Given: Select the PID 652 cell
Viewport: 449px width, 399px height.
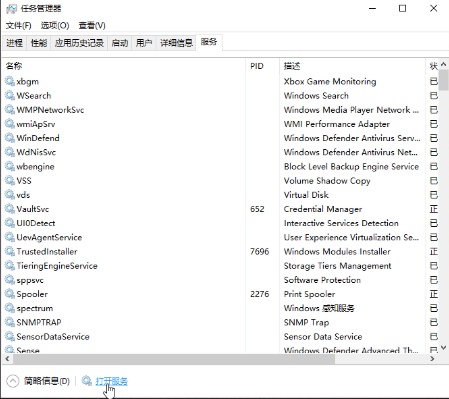Looking at the screenshot, I should (257, 209).
